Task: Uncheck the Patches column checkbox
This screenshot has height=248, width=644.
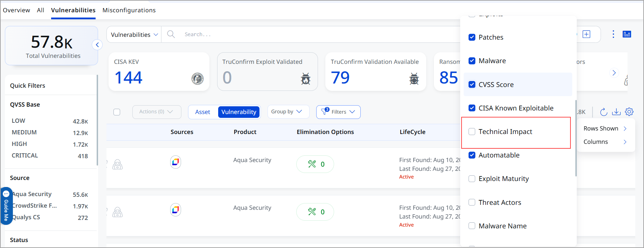Action: (x=472, y=37)
